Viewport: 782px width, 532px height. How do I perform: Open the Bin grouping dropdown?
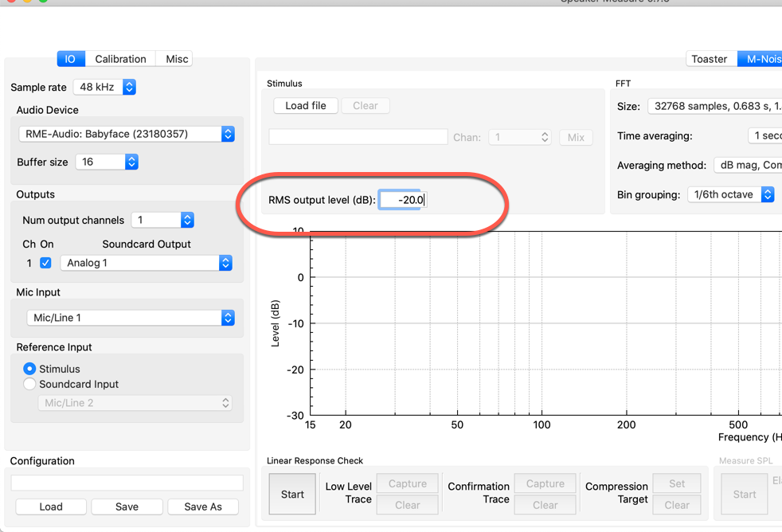[x=731, y=194]
